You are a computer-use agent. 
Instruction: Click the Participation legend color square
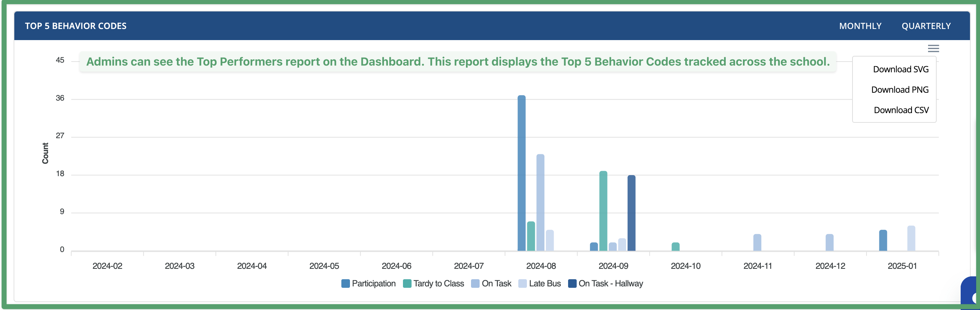pos(345,284)
